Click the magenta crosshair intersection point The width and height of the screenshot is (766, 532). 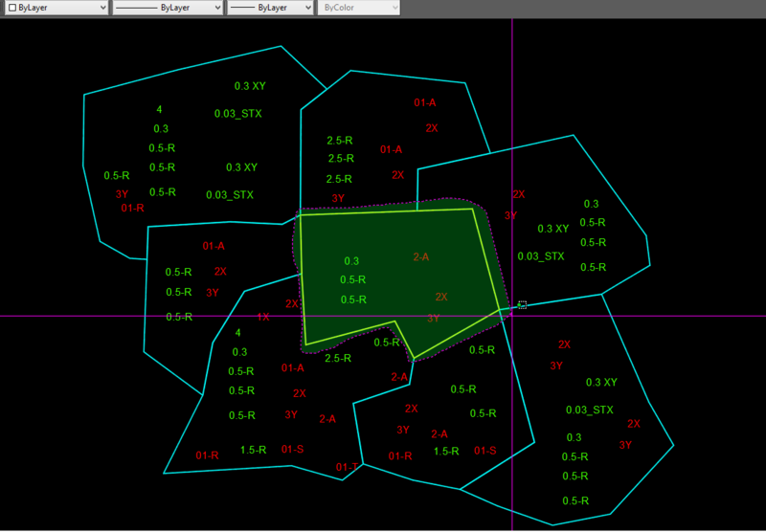click(x=512, y=316)
